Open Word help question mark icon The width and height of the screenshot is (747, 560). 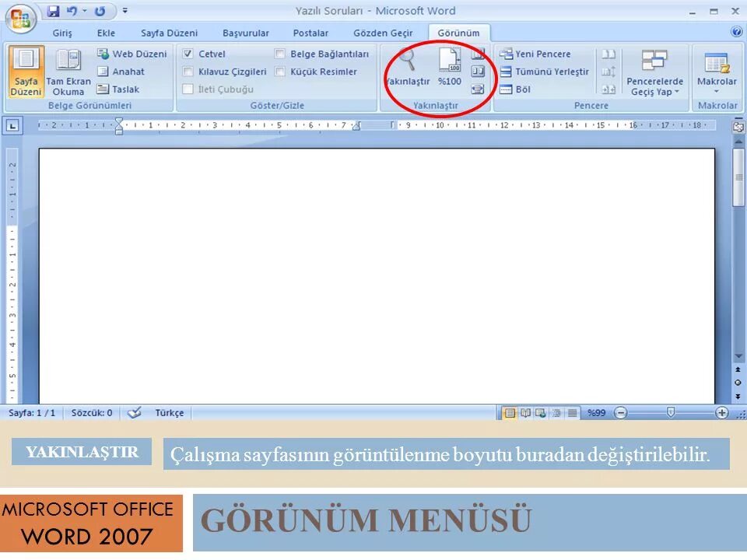736,31
